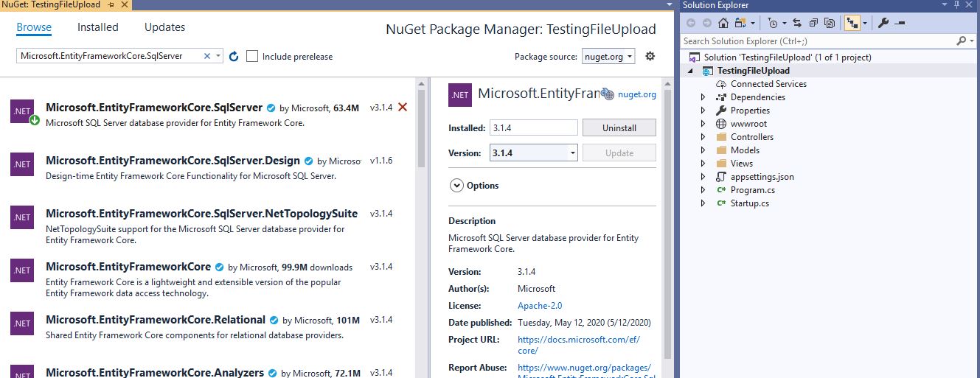Click the C# icon of Program.cs
Screen dimensions: 980x378
coord(722,190)
